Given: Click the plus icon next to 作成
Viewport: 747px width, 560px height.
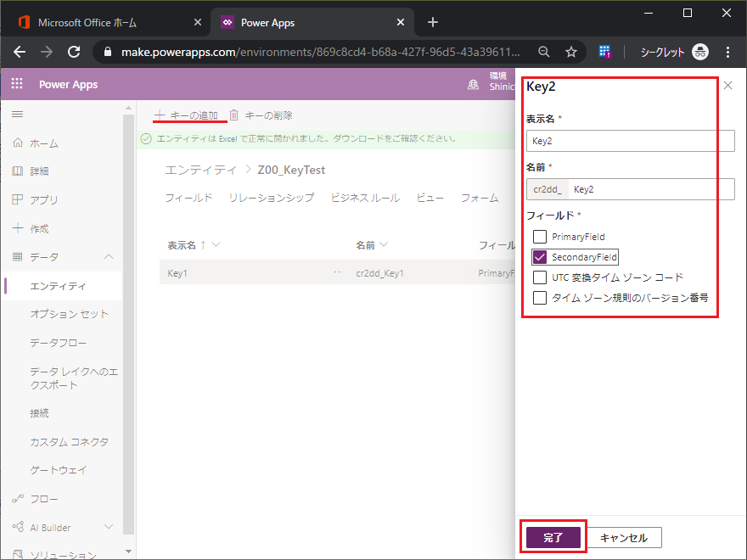Looking at the screenshot, I should click(18, 228).
